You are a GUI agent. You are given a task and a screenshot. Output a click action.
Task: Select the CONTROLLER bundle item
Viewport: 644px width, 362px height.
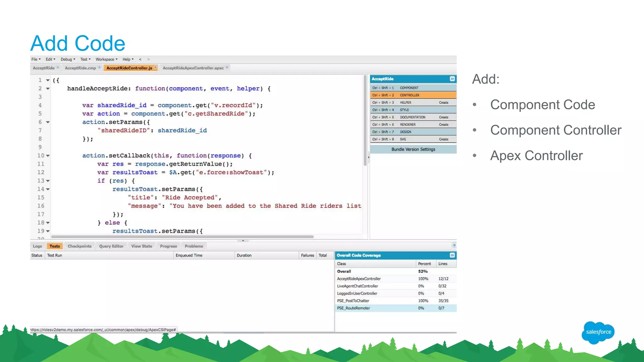point(413,95)
